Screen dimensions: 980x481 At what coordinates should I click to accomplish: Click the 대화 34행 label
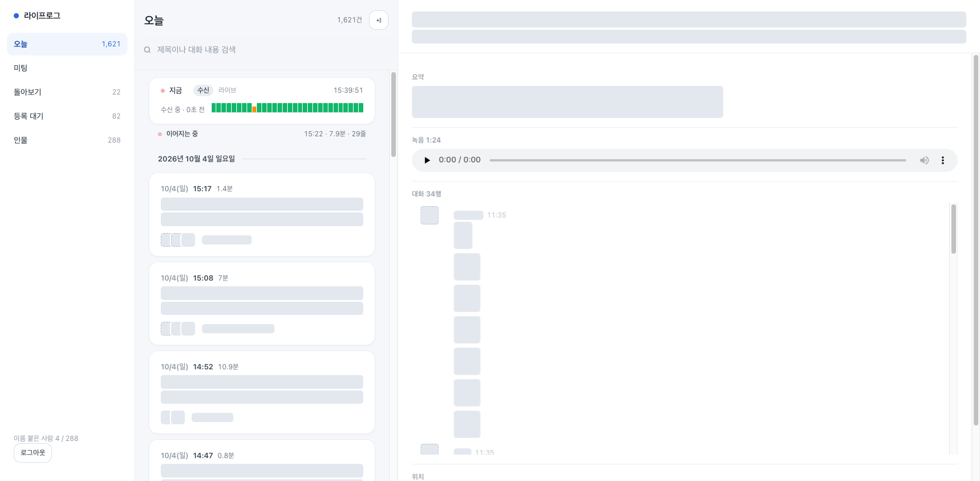427,194
